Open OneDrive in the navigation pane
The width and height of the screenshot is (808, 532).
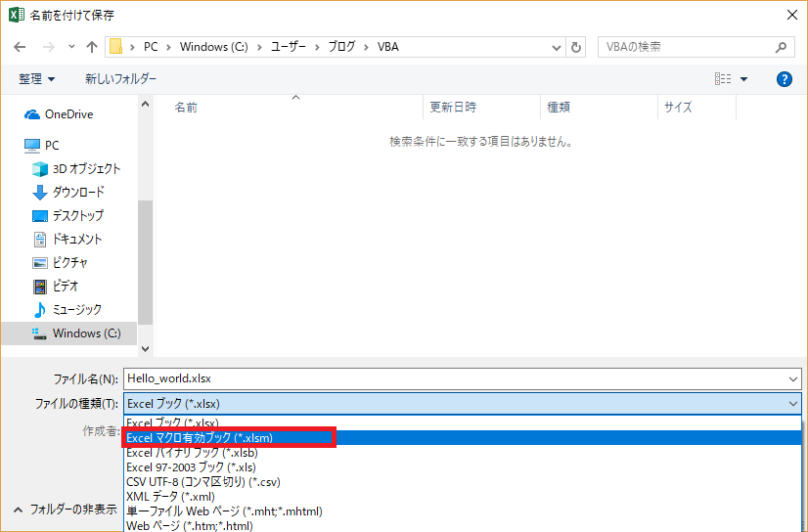coord(68,114)
